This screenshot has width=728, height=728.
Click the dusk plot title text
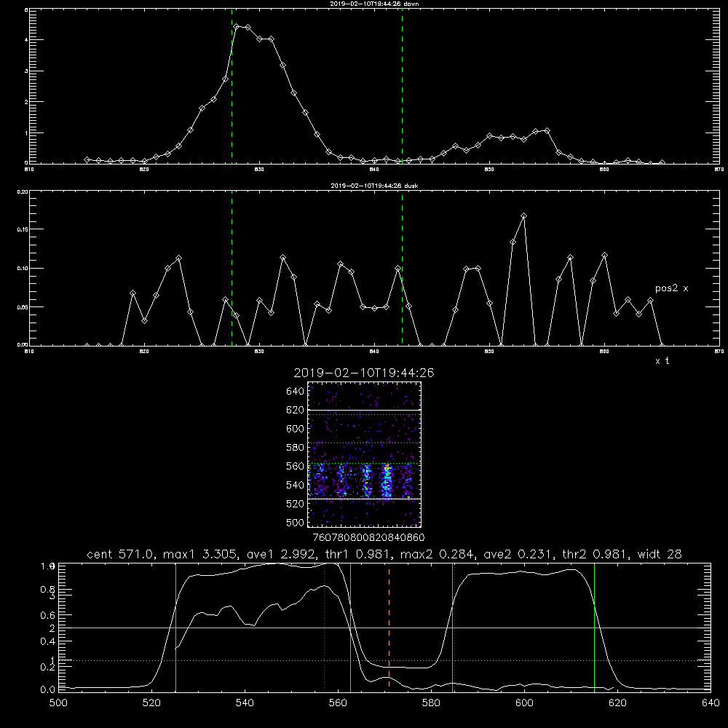coord(374,185)
